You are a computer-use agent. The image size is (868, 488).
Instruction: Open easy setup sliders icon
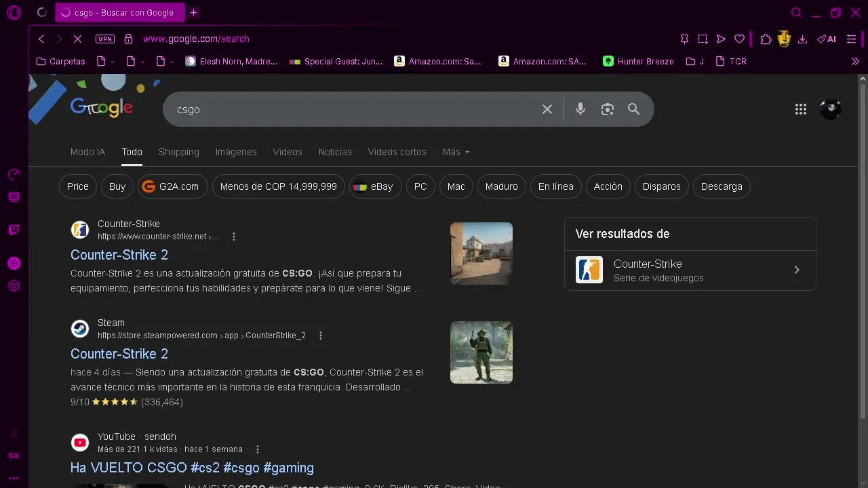tap(851, 39)
